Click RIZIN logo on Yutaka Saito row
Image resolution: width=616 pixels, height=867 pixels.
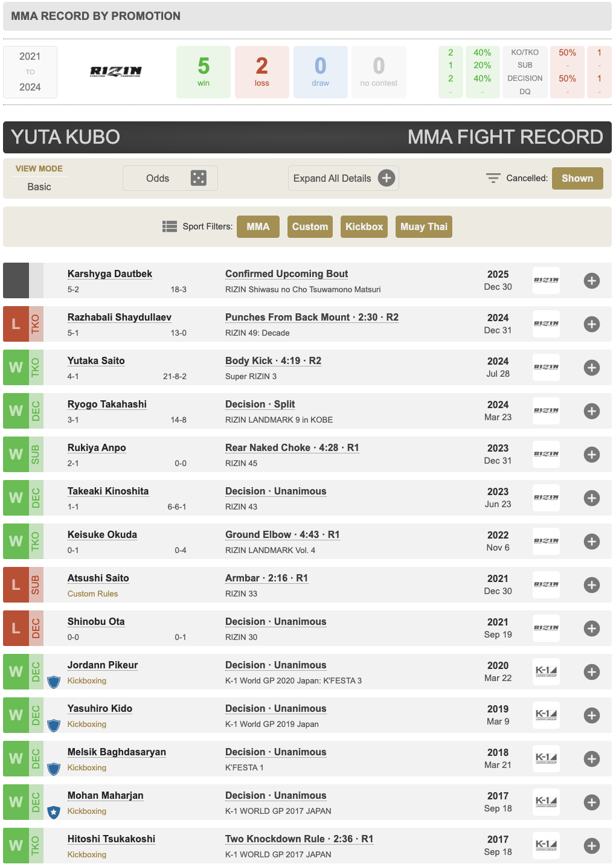click(x=546, y=367)
